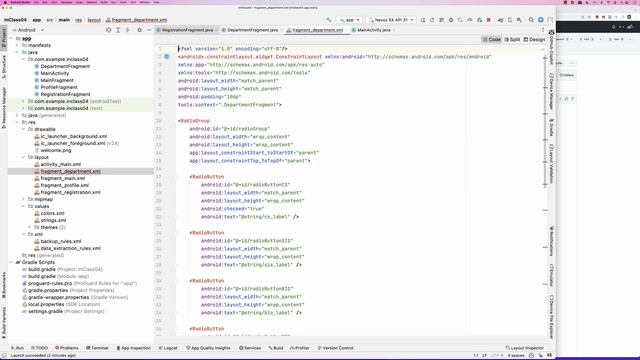Open the TODO tool window
Image resolution: width=640 pixels, height=360 pixels.
tap(39, 348)
